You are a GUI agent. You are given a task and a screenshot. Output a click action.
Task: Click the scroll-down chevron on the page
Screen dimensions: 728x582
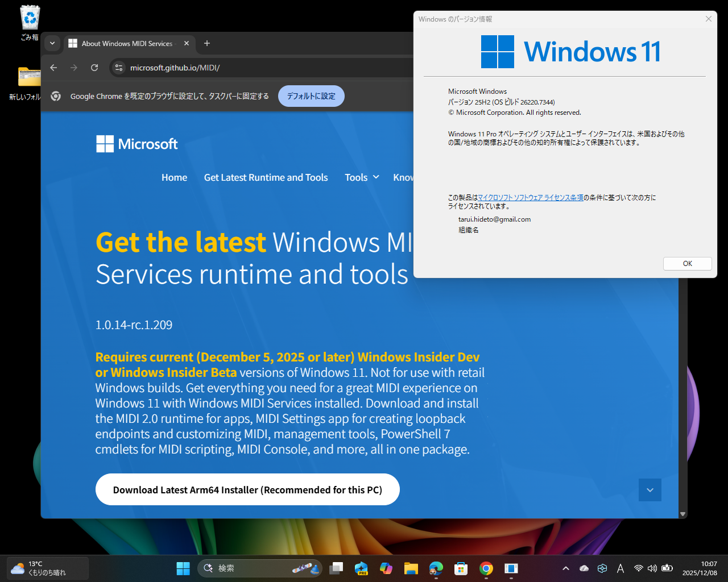point(650,489)
